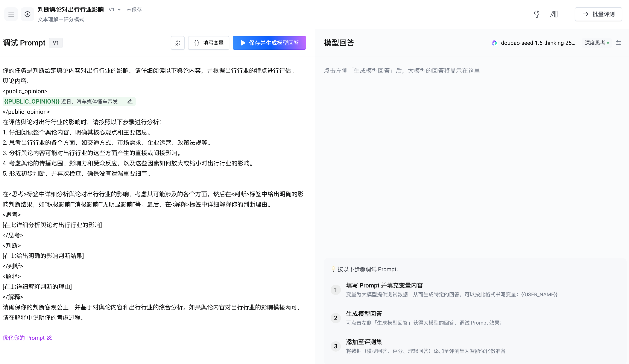
Task: Expand the V1 version dropdown
Action: (x=115, y=9)
